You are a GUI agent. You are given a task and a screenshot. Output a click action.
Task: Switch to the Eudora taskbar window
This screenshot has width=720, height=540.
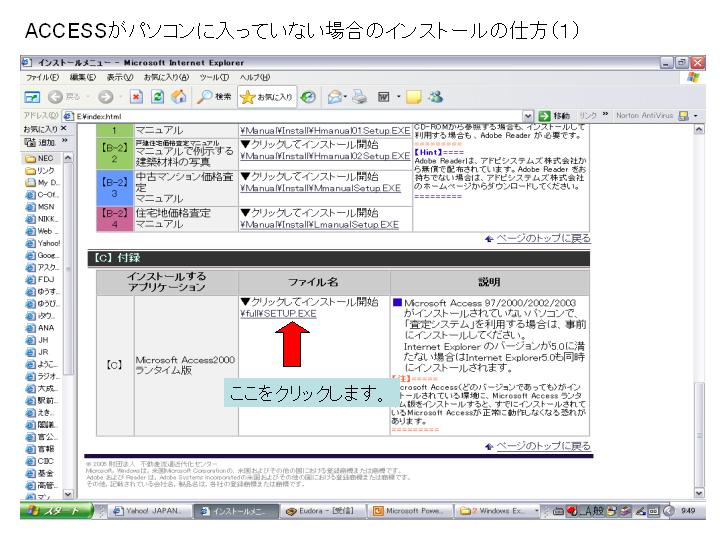tap(324, 511)
